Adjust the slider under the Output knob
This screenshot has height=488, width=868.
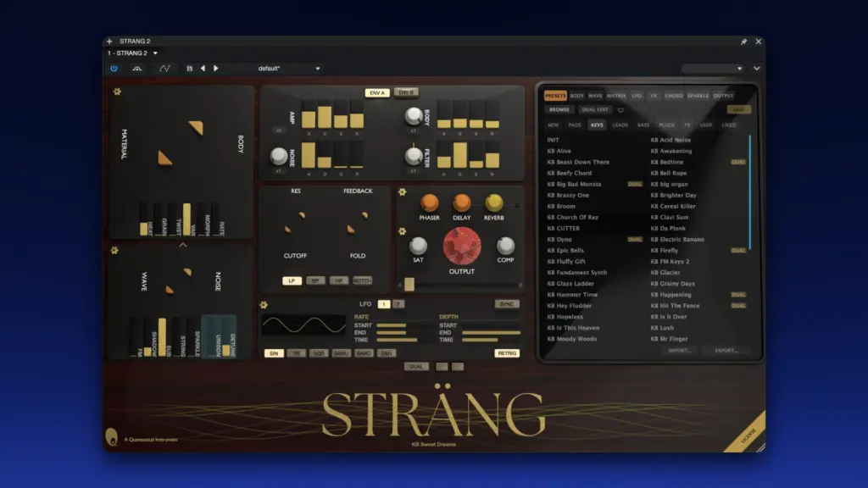(460, 285)
